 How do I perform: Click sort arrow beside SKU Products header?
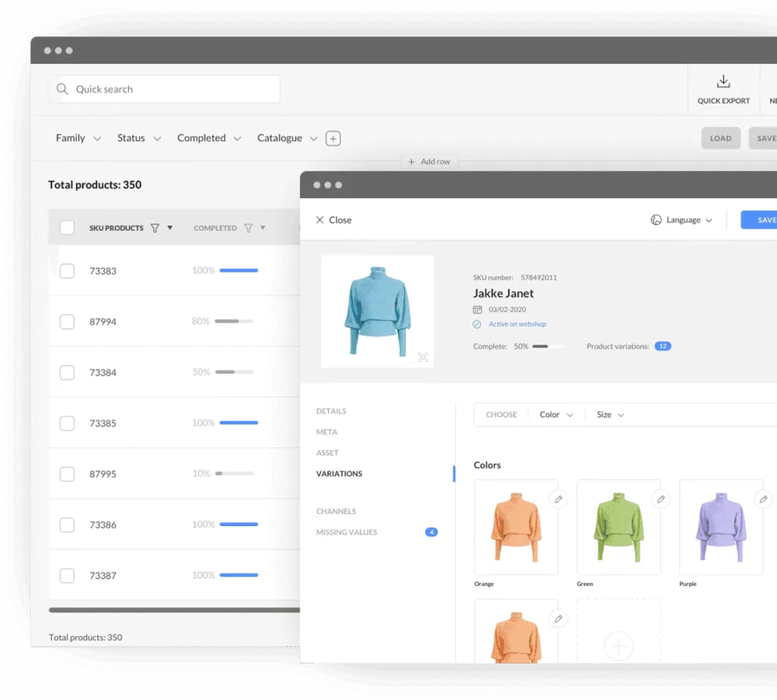[169, 228]
